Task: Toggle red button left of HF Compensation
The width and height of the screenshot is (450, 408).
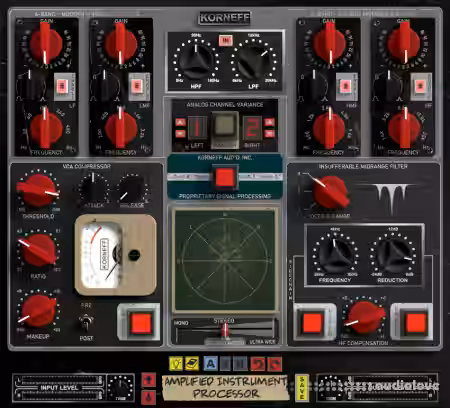Action: tap(312, 323)
